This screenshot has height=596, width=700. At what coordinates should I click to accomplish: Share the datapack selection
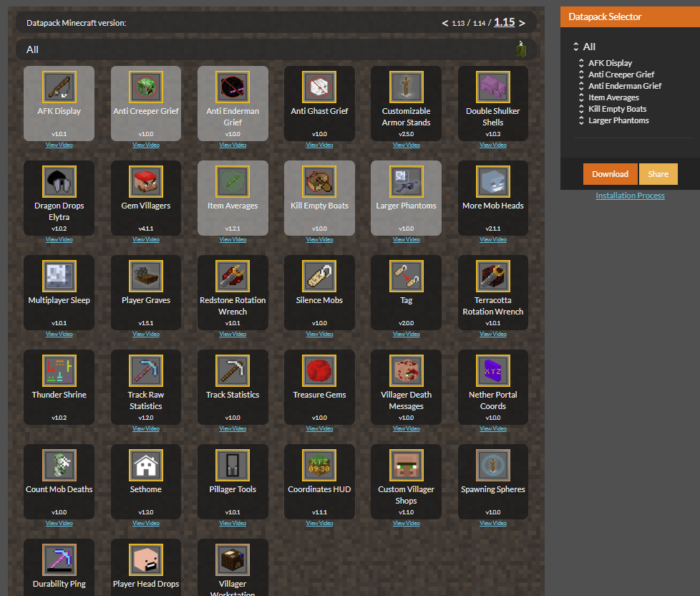pos(658,174)
